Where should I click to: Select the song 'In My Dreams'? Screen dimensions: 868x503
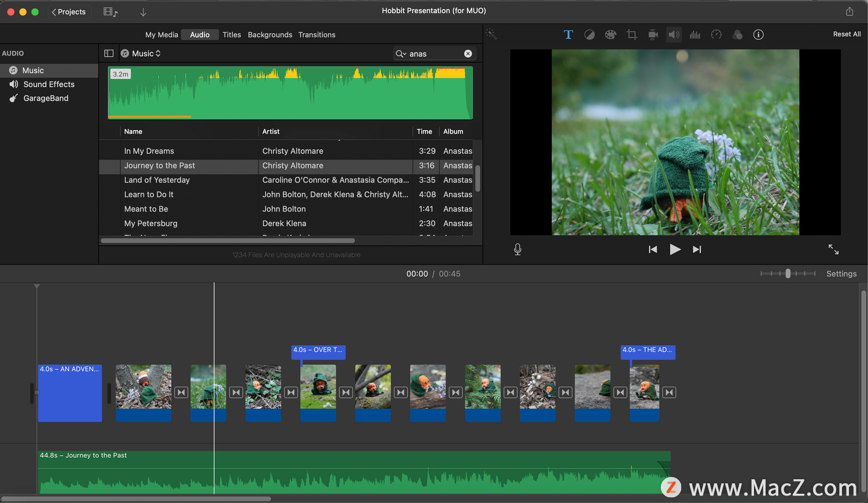click(x=286, y=151)
